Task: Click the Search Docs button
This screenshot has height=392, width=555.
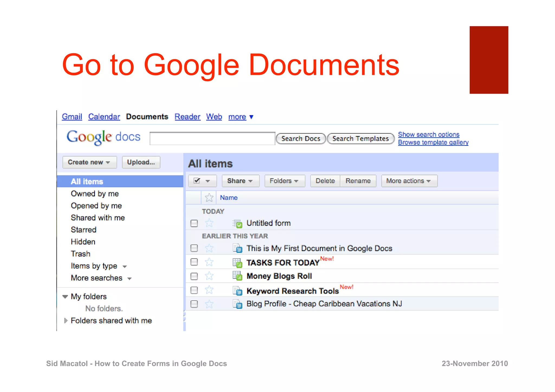Action: coord(301,139)
